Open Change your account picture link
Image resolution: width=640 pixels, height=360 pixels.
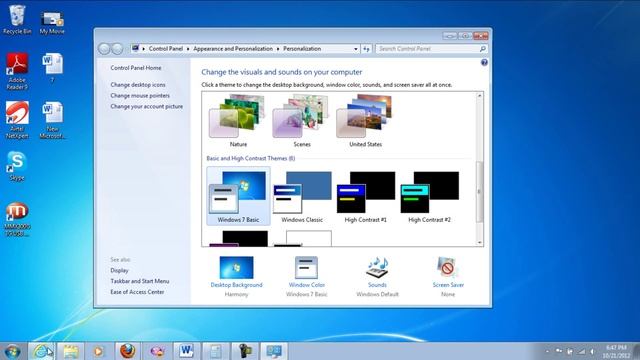[x=147, y=106]
